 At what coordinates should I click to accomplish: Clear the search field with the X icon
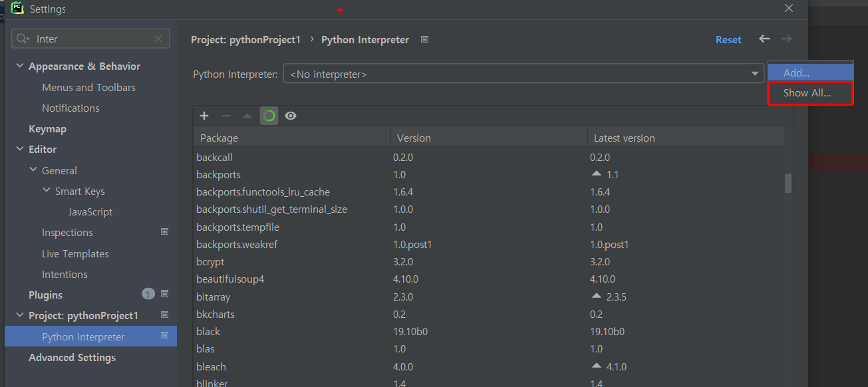pos(158,39)
